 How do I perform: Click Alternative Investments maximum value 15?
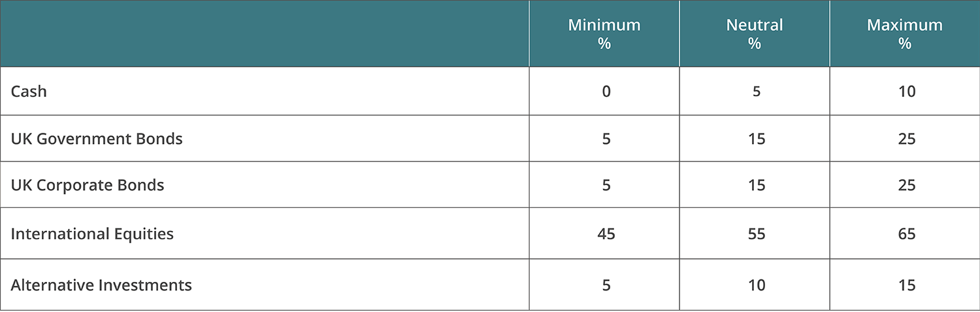click(907, 285)
